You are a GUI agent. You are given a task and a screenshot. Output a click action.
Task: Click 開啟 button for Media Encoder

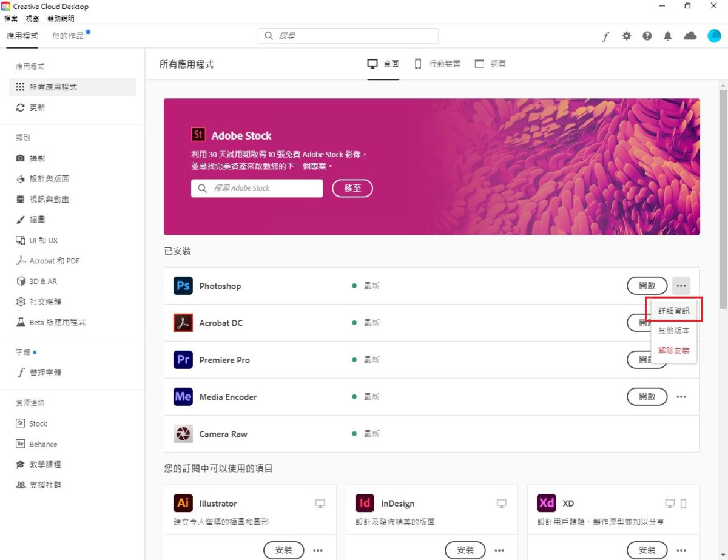pyautogui.click(x=647, y=397)
